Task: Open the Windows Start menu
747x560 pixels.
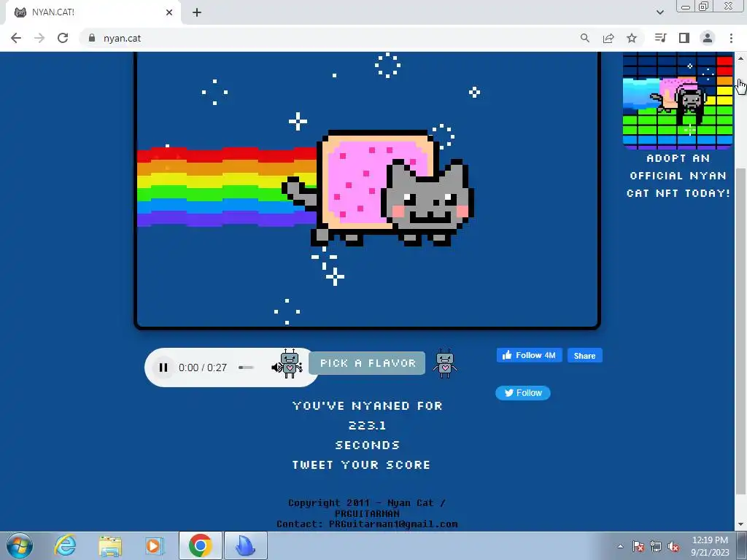Action: [20, 545]
